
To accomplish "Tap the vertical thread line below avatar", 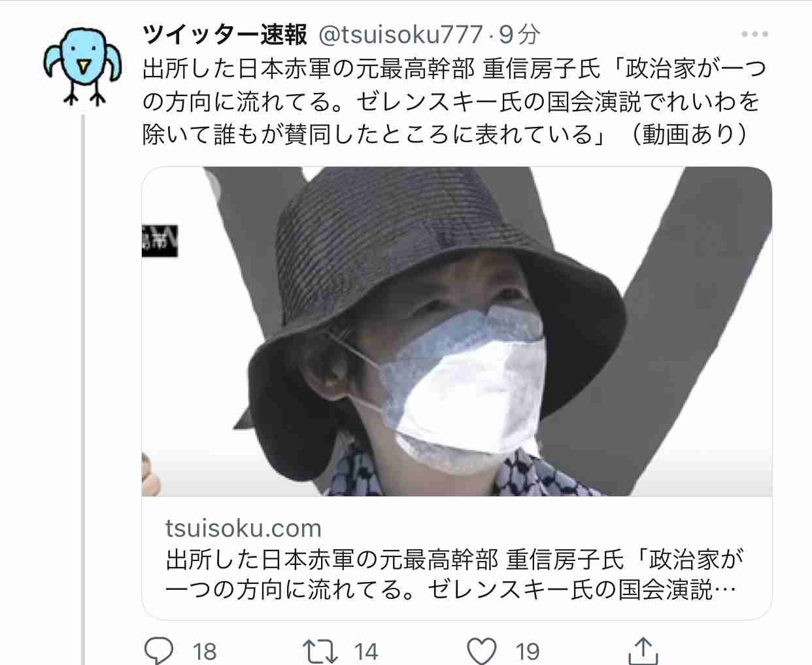I will point(83,390).
